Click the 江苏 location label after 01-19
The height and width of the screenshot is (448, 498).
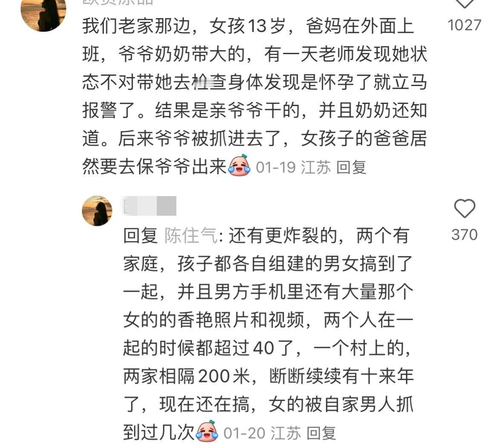tap(316, 167)
